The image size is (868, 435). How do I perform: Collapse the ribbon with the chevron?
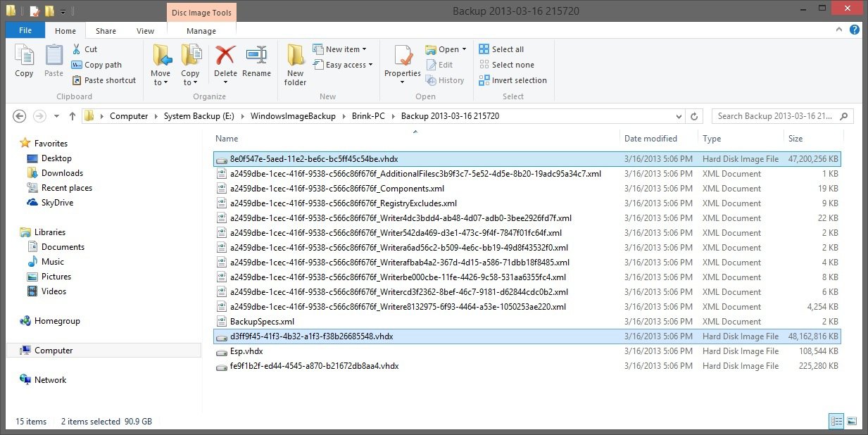tap(839, 30)
